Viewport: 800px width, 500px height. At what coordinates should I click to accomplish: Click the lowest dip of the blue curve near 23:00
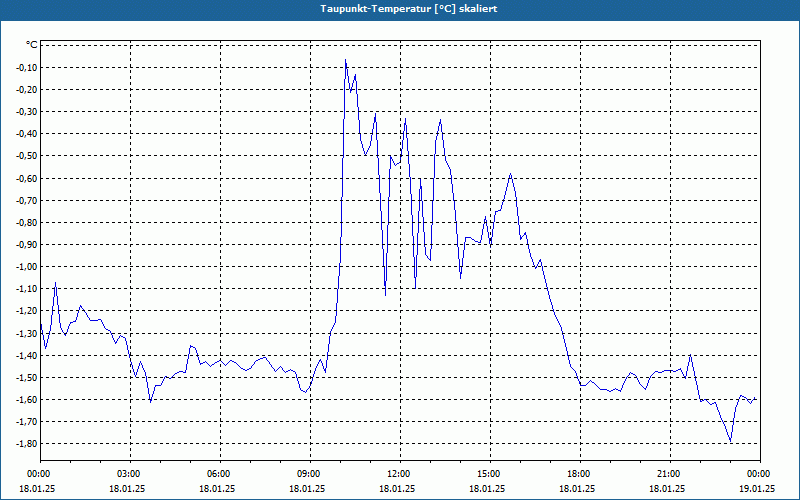point(731,441)
